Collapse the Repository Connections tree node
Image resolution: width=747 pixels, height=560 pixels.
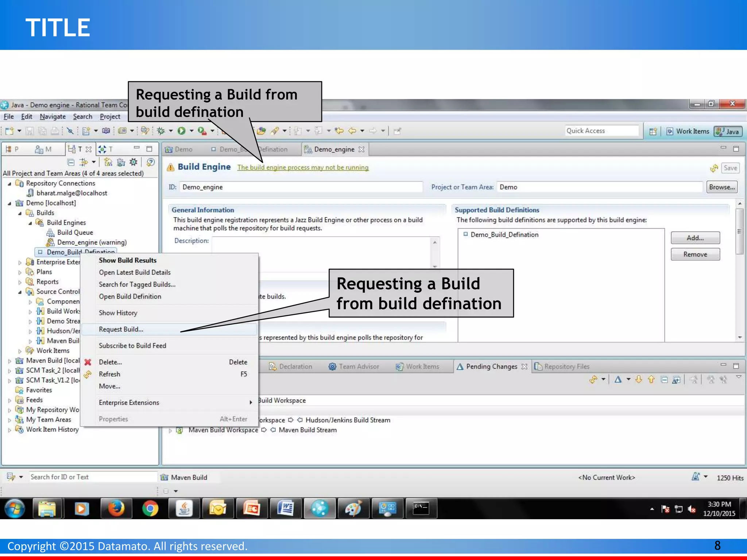point(9,183)
